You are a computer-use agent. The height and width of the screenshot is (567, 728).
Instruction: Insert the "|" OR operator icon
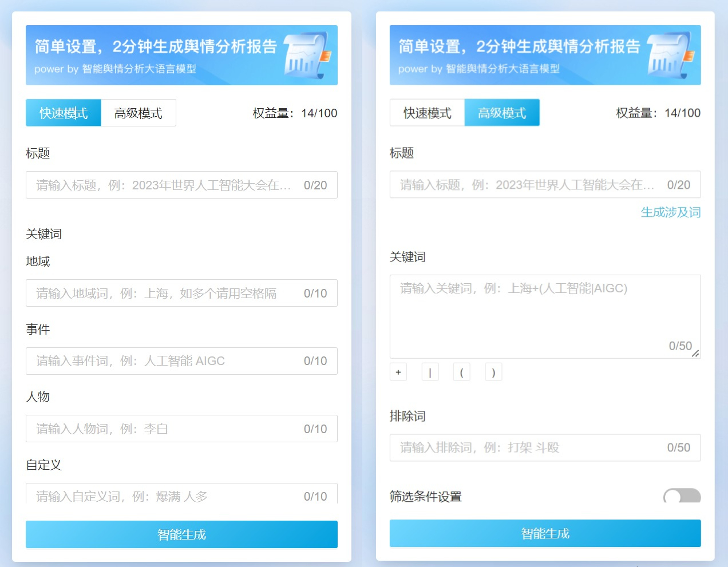pyautogui.click(x=430, y=371)
